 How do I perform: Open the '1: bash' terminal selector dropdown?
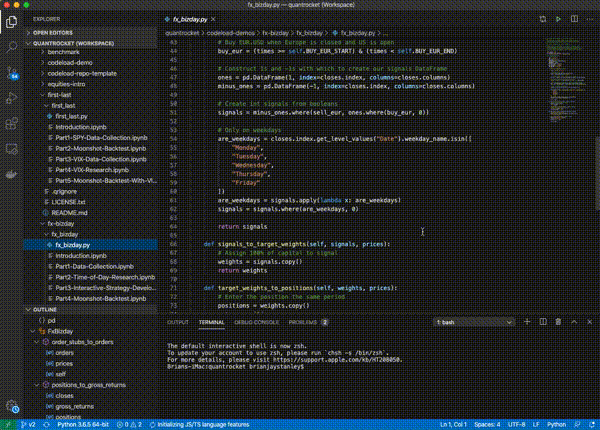pos(476,323)
